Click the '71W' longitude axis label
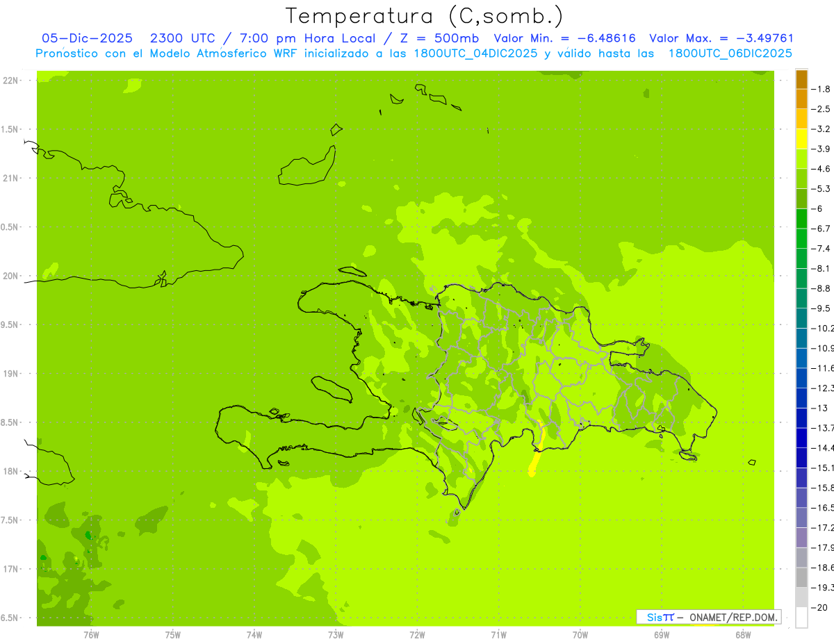This screenshot has height=644, width=834. 498,635
